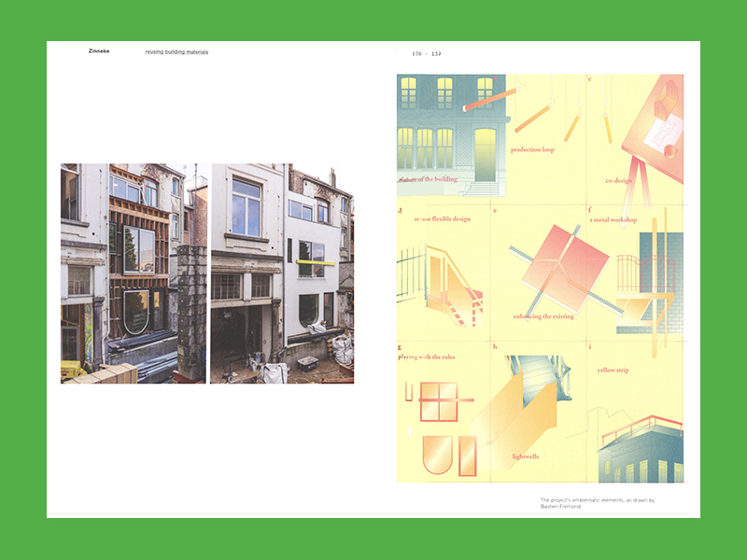Click the 'reusing building materials' underlined link

point(176,52)
